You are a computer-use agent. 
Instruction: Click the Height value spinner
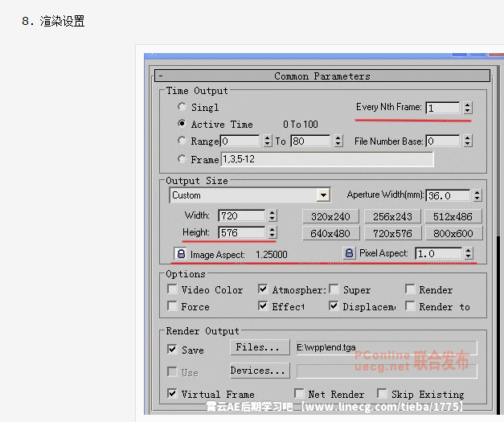pos(272,232)
